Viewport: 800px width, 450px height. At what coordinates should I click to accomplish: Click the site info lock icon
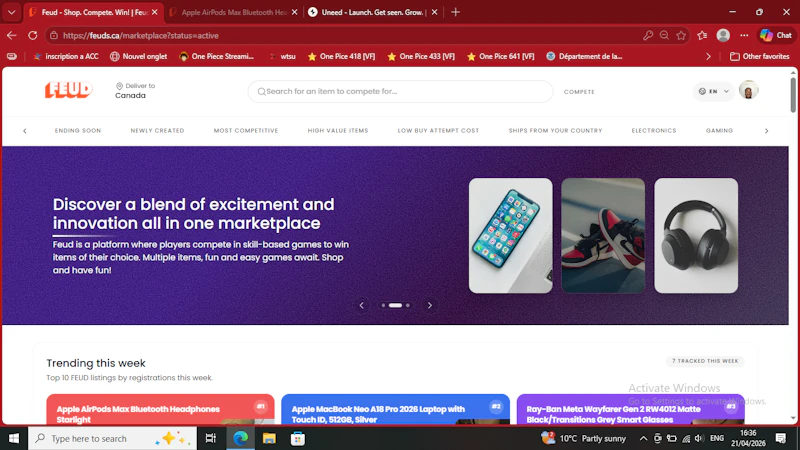(x=54, y=35)
